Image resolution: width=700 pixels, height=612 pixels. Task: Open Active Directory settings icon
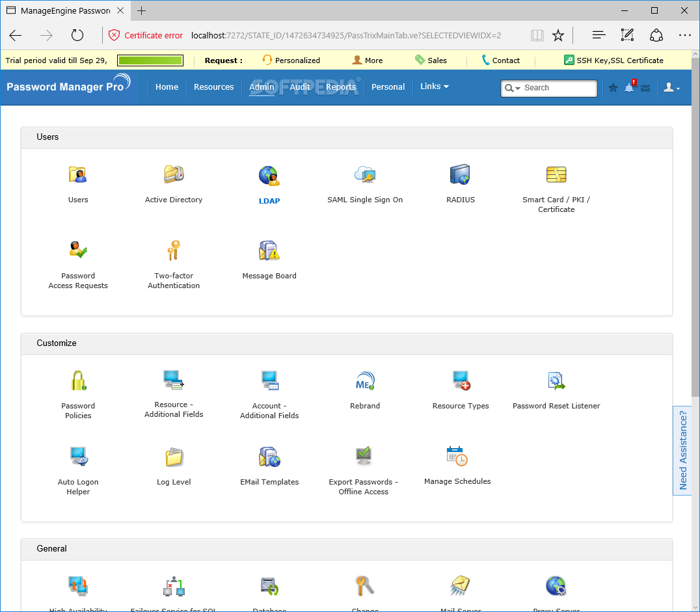pos(174,174)
